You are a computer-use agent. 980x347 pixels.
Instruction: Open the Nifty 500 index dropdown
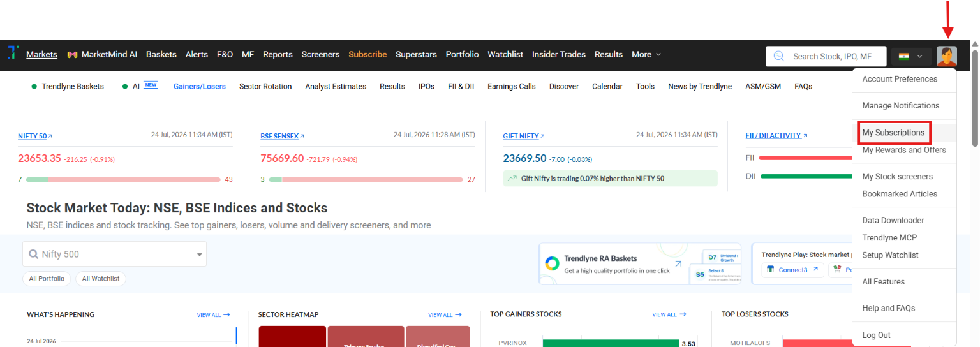(x=114, y=254)
